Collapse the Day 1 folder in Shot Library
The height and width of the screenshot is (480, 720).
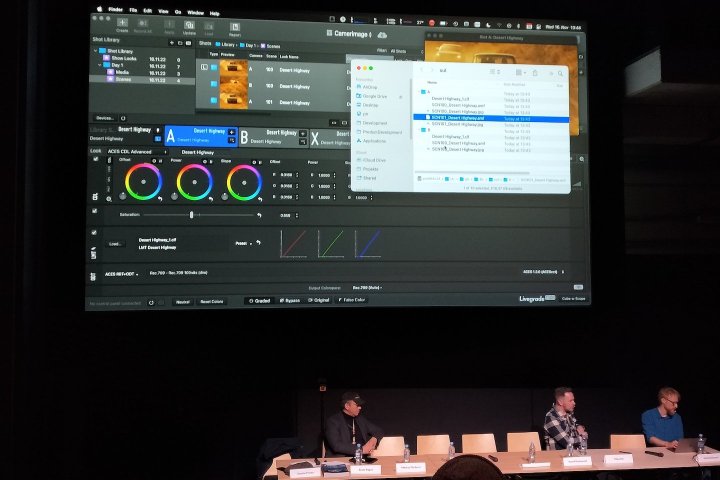(100, 65)
